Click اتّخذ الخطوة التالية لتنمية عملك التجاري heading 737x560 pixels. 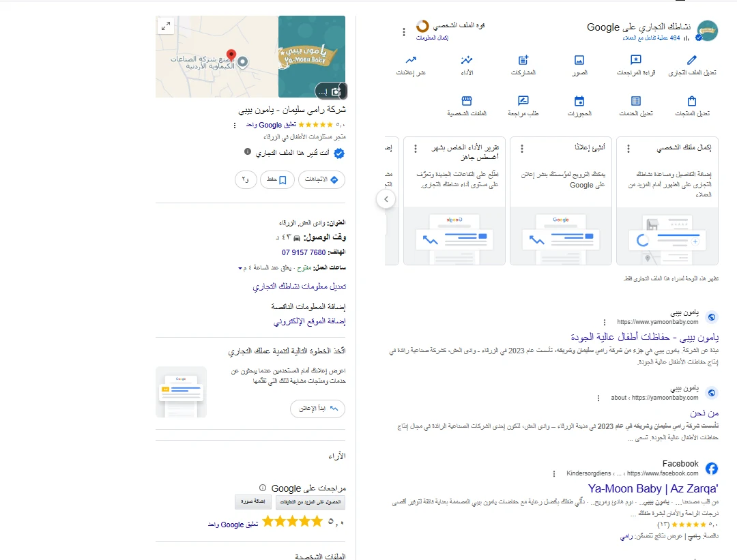tap(287, 351)
